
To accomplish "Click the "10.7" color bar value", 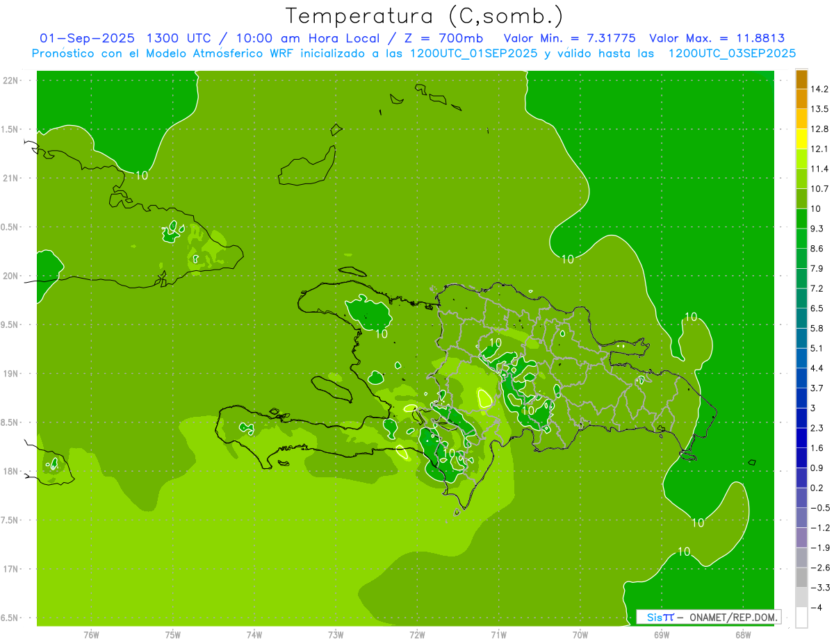I will 820,188.
